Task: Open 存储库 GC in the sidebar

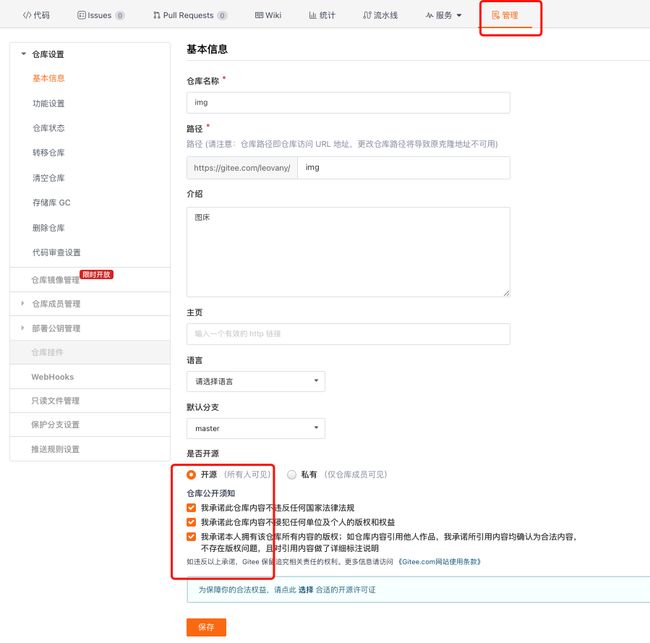Action: tap(51, 203)
